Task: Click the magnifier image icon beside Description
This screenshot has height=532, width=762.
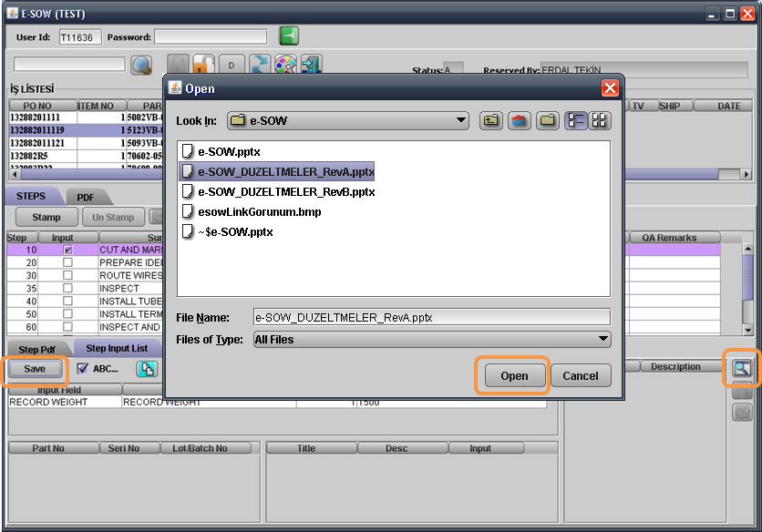Action: pyautogui.click(x=742, y=369)
